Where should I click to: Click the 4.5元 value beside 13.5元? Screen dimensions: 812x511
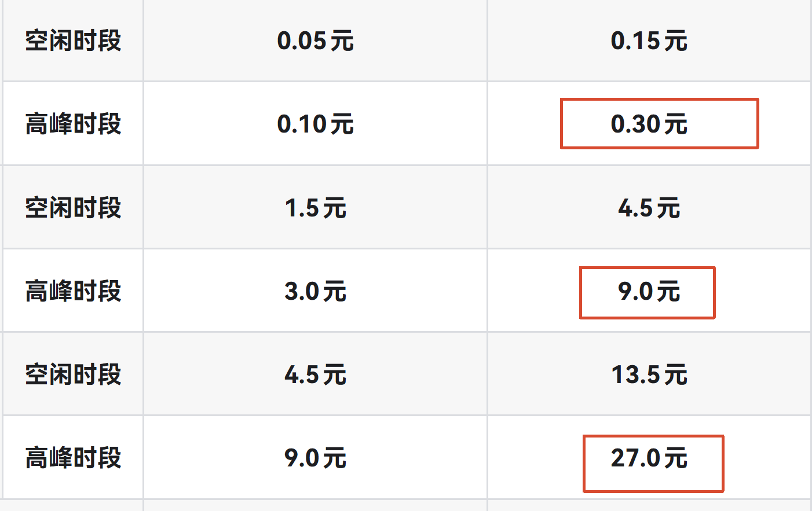[315, 374]
